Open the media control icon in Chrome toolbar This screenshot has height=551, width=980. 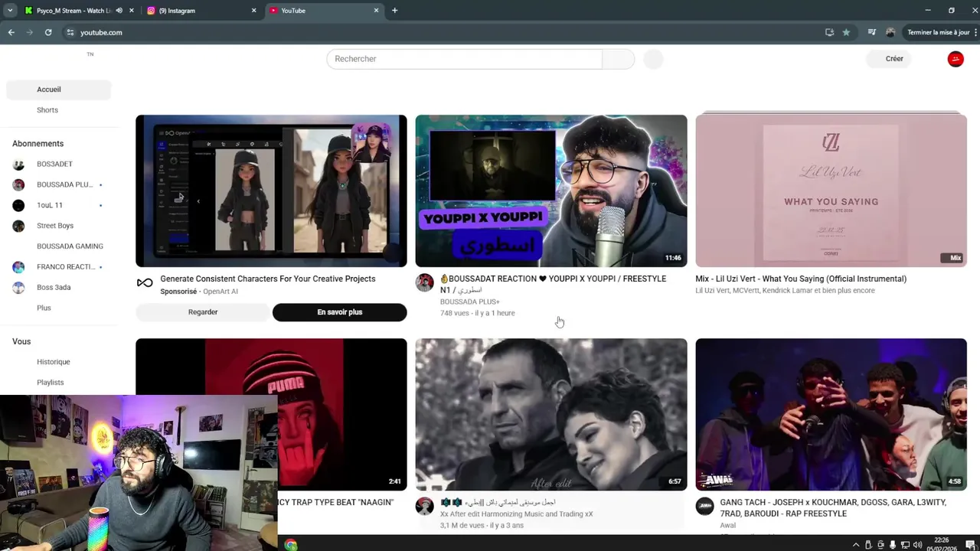tap(871, 32)
